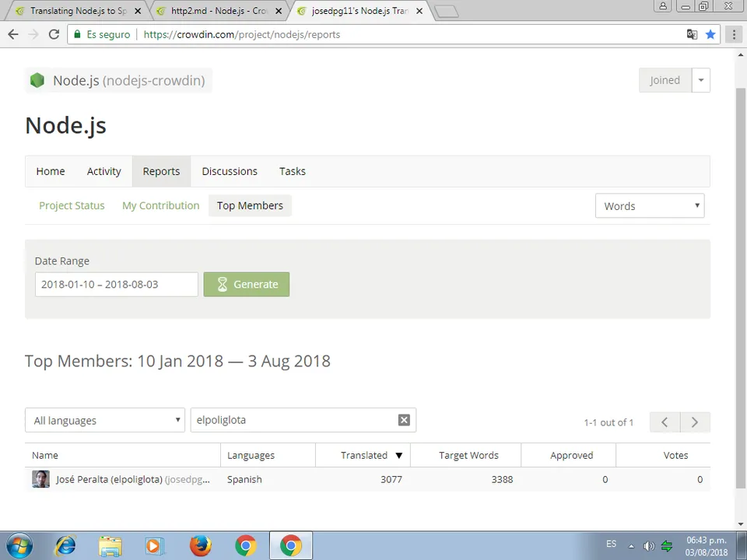
Task: Sort by the Translated column header
Action: pyautogui.click(x=363, y=455)
